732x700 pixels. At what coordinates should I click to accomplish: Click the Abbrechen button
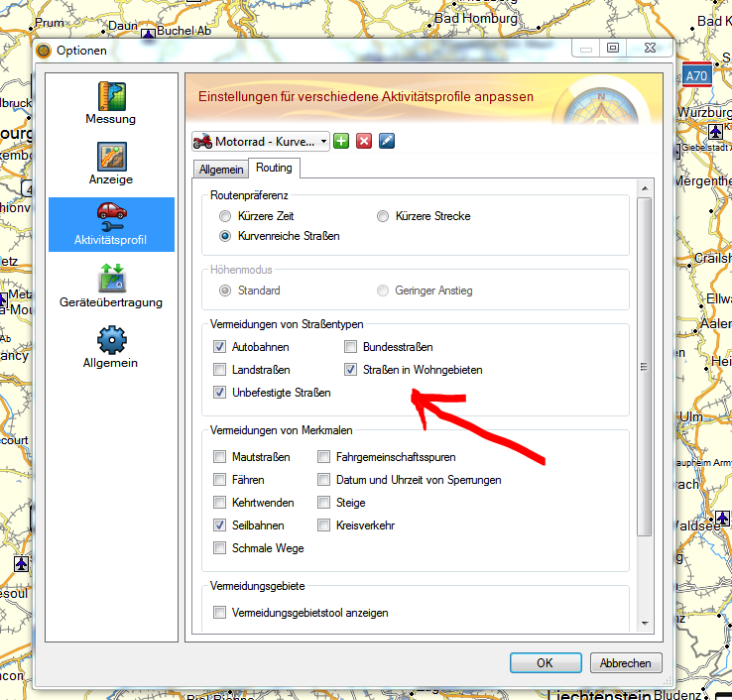626,663
